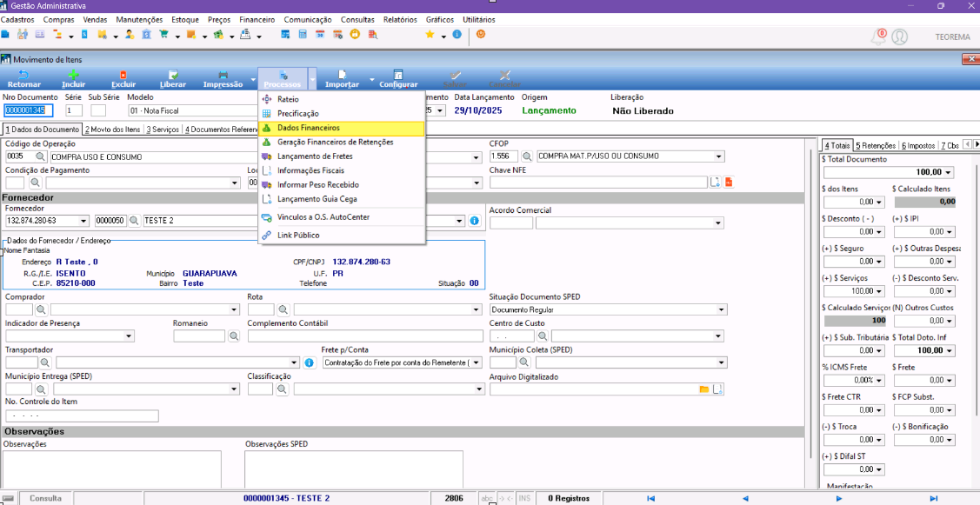980x505 pixels.
Task: Select Informações Fiscais menu entry
Action: (x=342, y=170)
